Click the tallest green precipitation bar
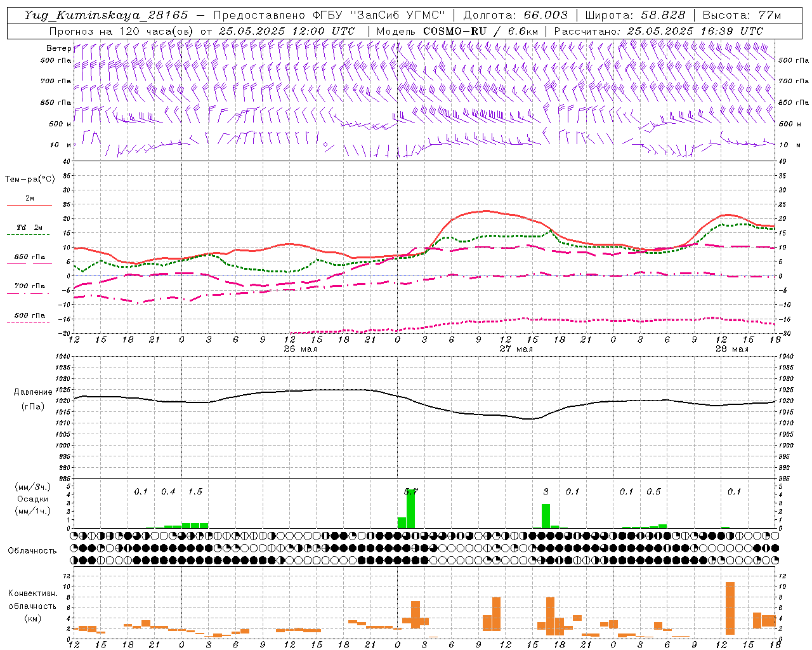This screenshot has height=650, width=812. tap(410, 508)
